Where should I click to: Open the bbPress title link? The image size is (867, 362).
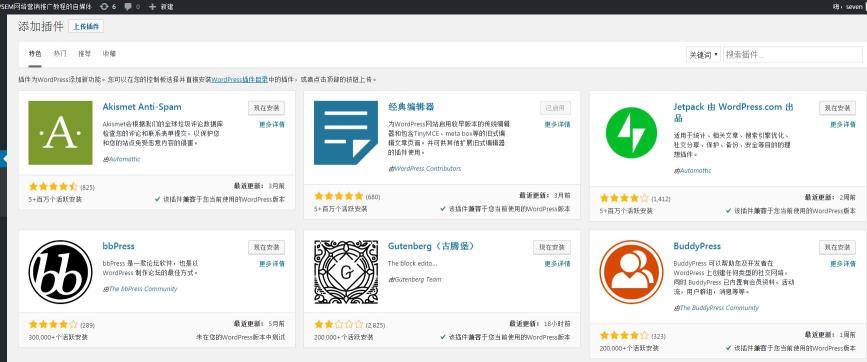point(118,246)
